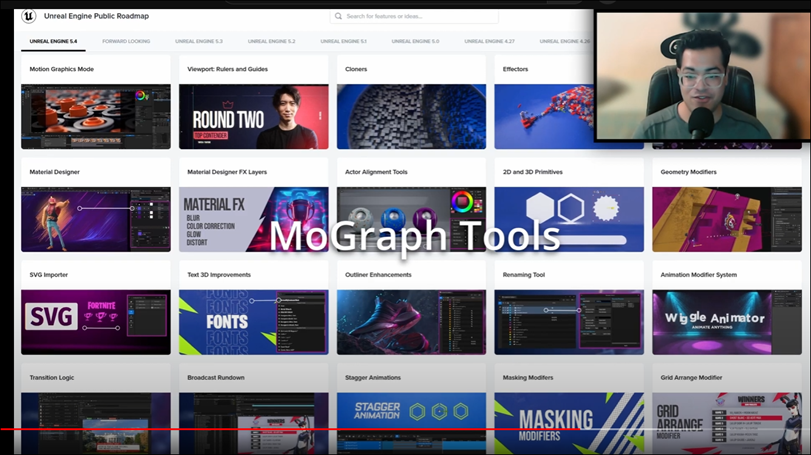Click the Effectors card title
The width and height of the screenshot is (811, 455).
pyautogui.click(x=515, y=69)
